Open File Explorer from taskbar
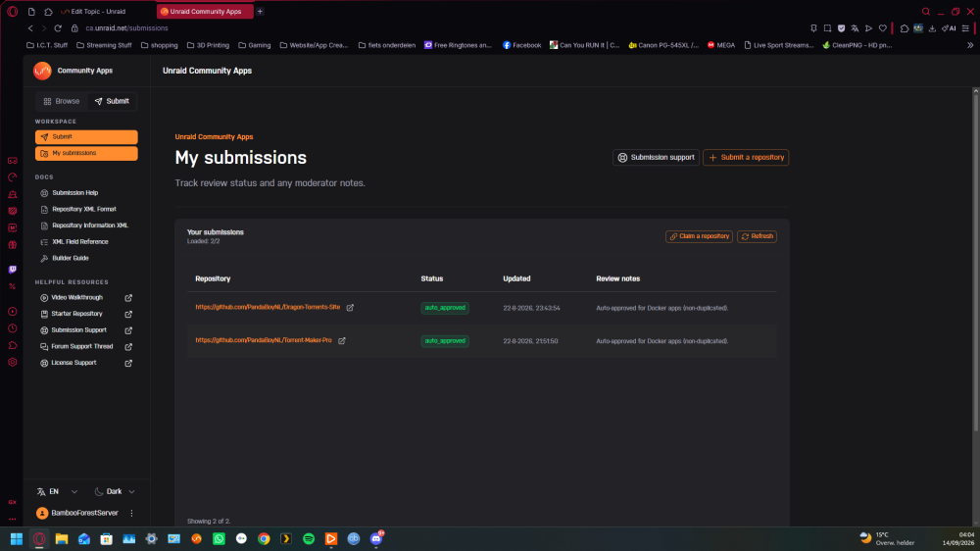 click(x=61, y=538)
